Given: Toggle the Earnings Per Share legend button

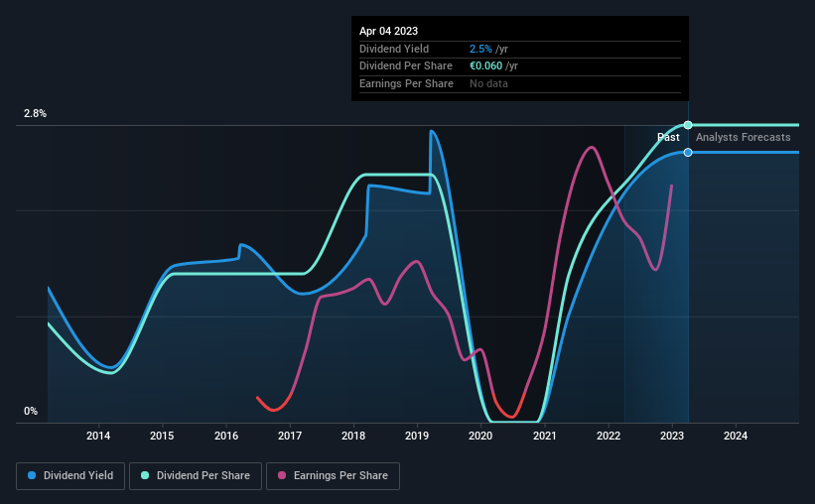Looking at the screenshot, I should [333, 476].
